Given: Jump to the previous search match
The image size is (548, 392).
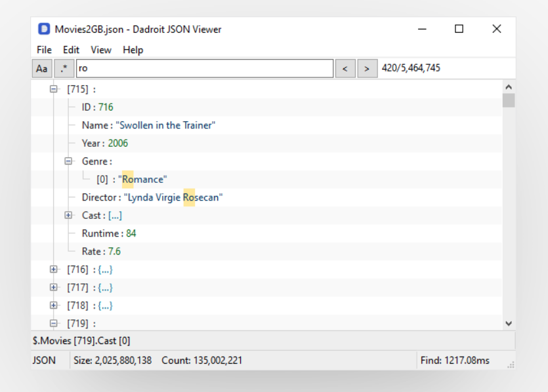Looking at the screenshot, I should (346, 68).
